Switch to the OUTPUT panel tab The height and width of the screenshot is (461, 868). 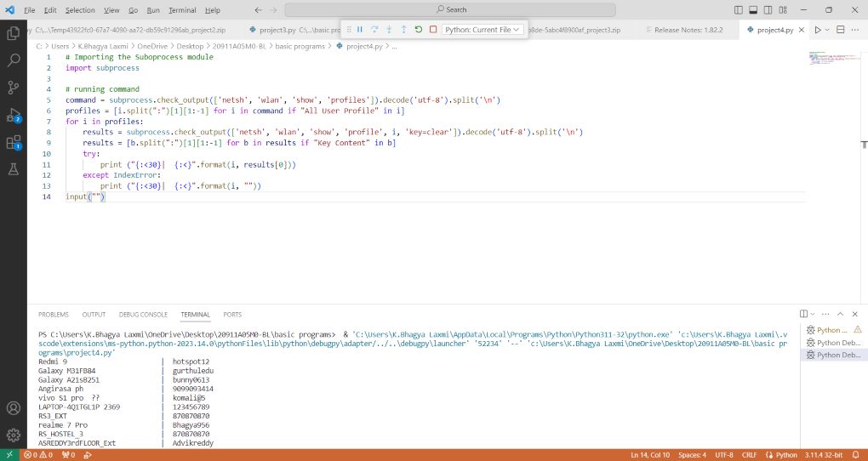click(x=94, y=315)
